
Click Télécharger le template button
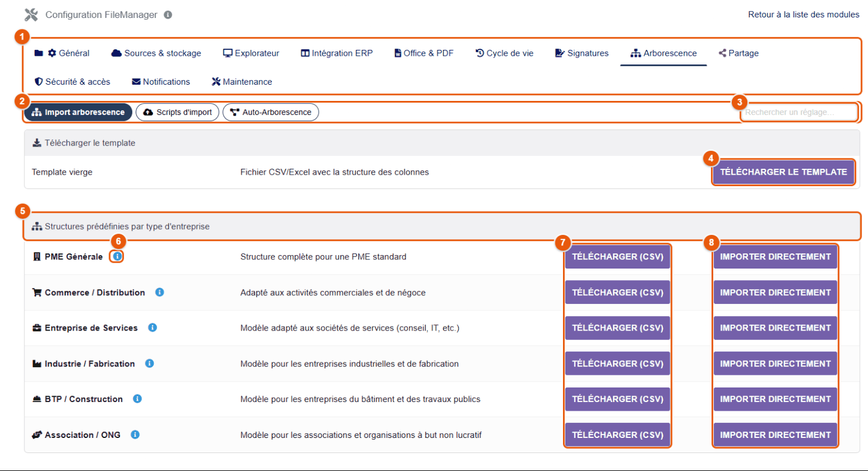783,172
